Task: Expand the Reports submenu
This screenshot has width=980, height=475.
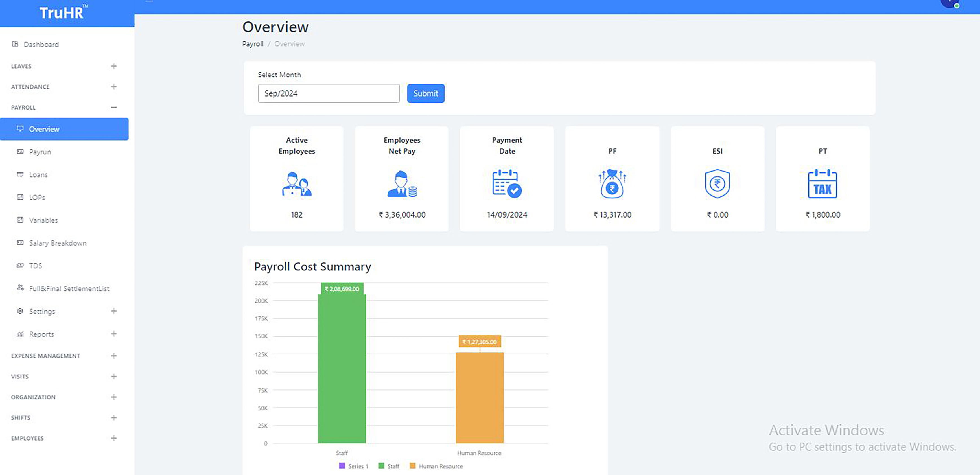Action: (x=114, y=334)
